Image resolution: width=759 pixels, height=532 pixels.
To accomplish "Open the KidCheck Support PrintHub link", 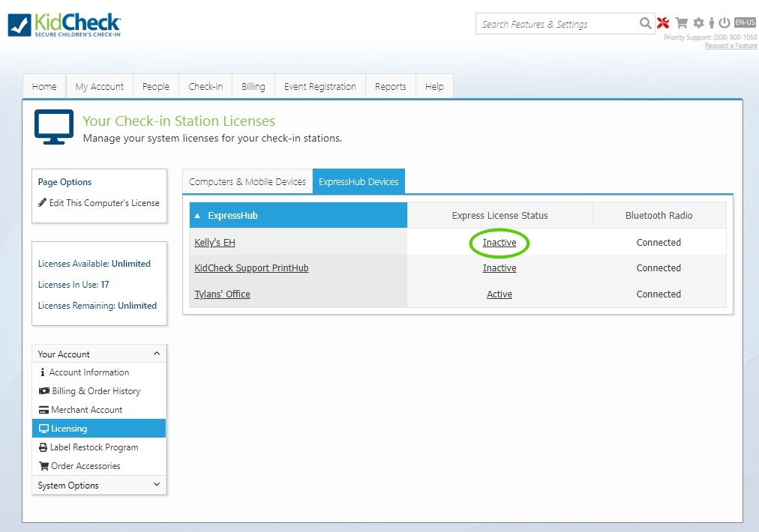I will 251,268.
